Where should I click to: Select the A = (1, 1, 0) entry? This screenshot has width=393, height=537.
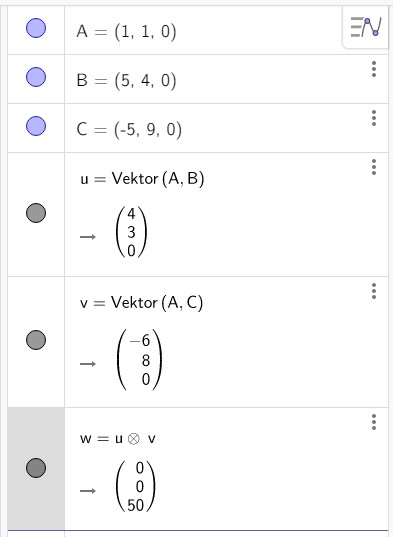(126, 32)
